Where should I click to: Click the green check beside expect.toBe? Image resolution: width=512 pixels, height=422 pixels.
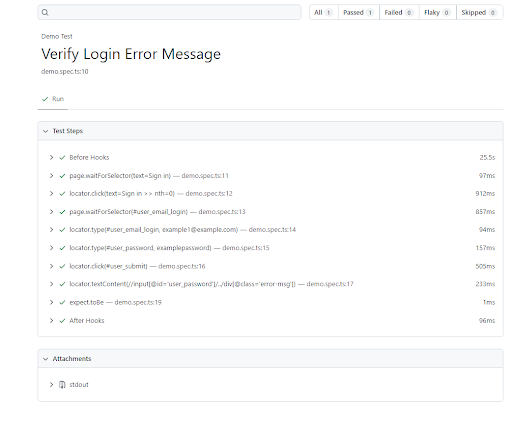pos(62,302)
